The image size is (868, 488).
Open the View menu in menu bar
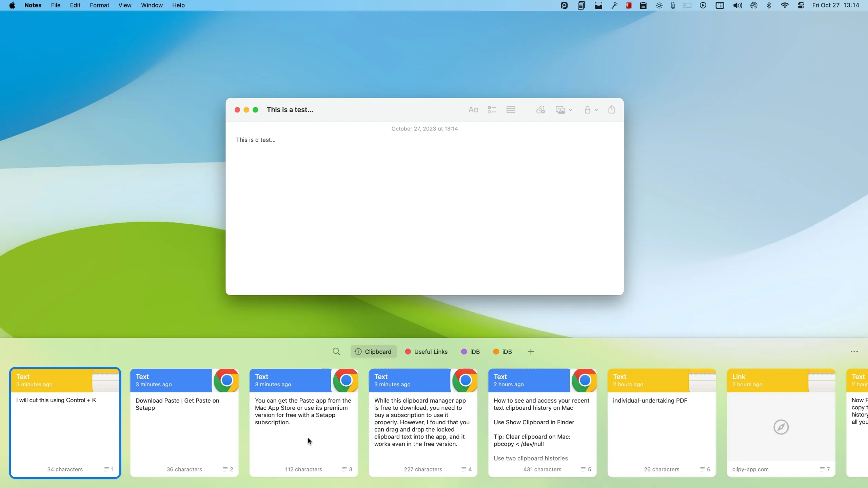click(x=124, y=5)
